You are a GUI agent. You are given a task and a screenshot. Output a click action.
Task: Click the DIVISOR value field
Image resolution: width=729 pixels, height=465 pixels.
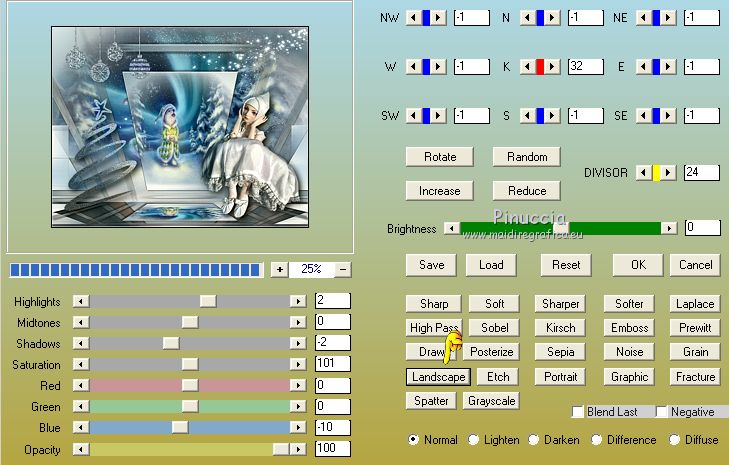coord(702,173)
